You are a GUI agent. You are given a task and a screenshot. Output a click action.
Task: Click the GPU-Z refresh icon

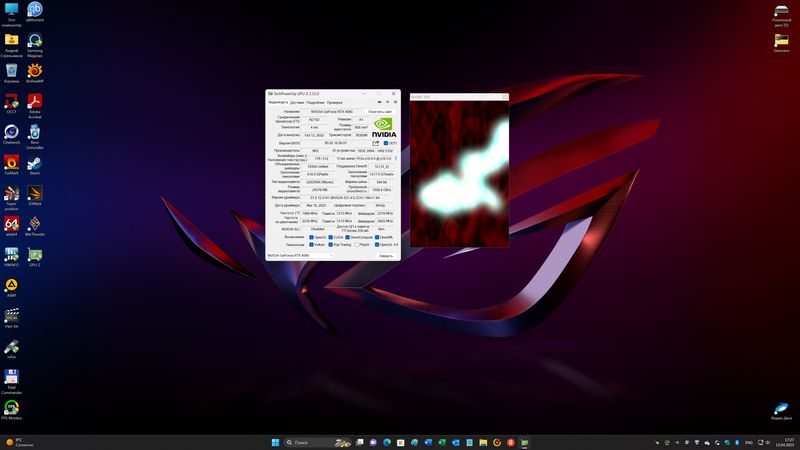pos(387,103)
